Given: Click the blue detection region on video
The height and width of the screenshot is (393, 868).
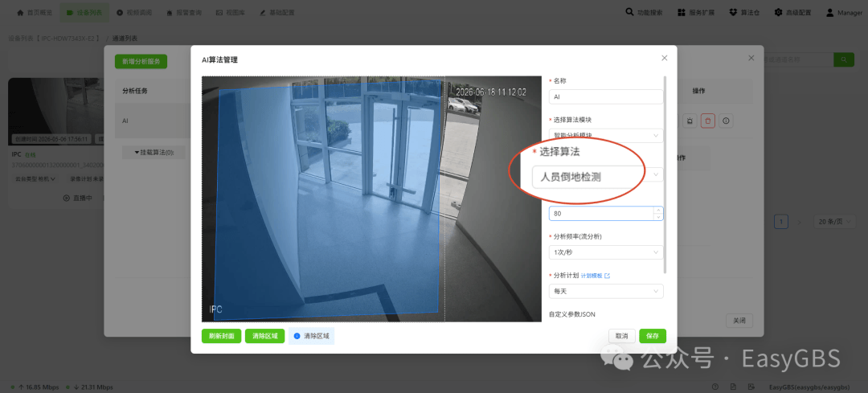Looking at the screenshot, I should point(326,199).
